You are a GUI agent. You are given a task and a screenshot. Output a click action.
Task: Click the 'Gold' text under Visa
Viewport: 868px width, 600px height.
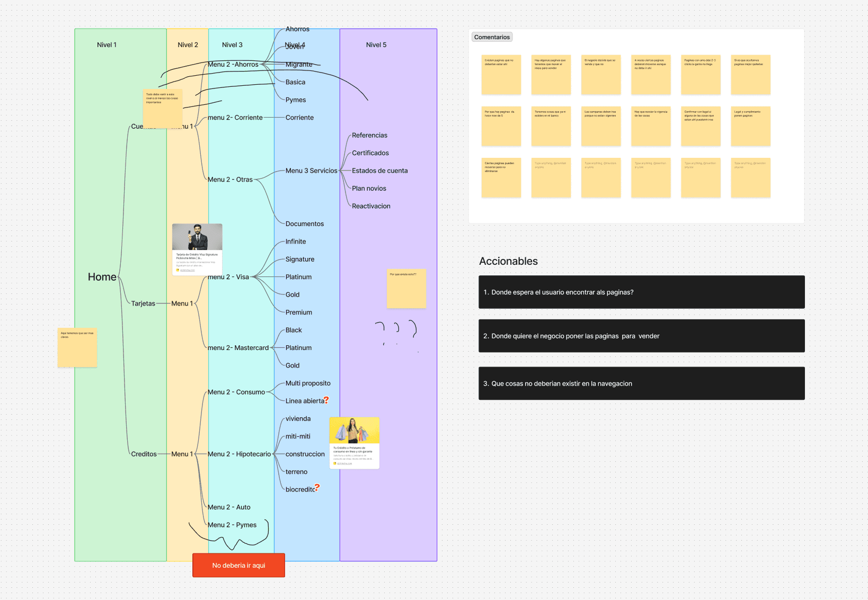coord(293,294)
